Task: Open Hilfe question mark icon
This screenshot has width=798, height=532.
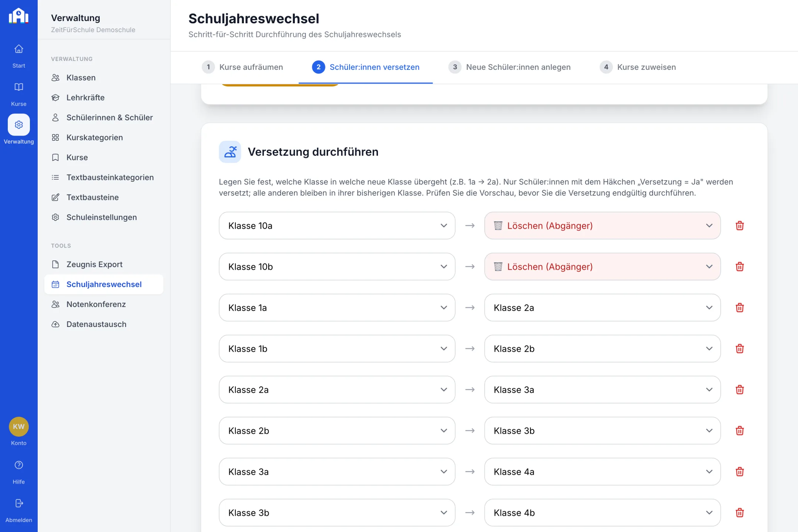Action: pos(18,465)
